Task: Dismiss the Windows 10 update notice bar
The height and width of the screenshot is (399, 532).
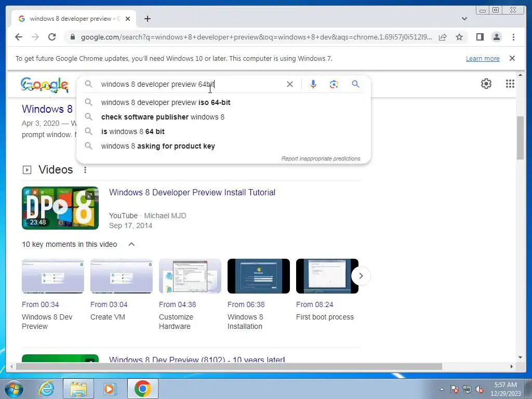Action: [512, 58]
